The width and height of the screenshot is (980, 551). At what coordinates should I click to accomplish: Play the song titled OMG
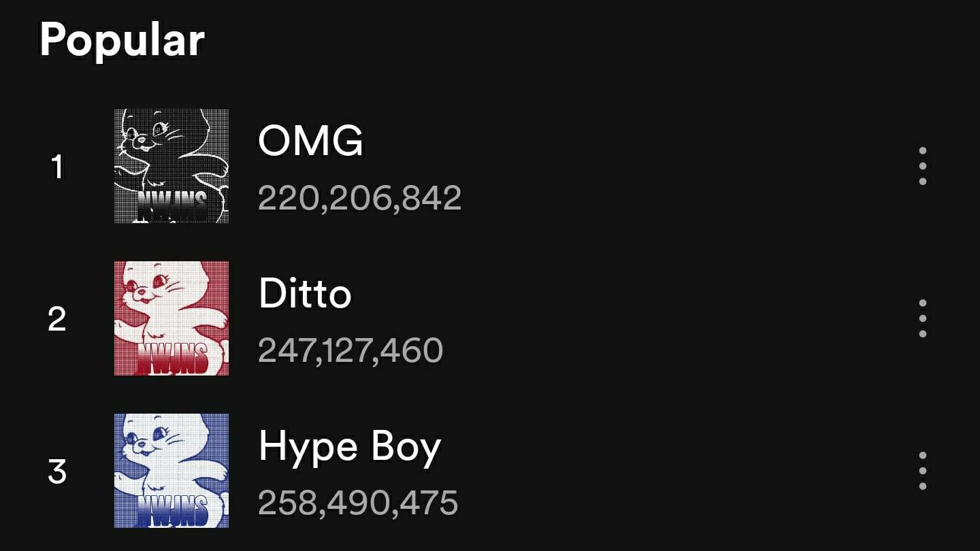pos(310,141)
